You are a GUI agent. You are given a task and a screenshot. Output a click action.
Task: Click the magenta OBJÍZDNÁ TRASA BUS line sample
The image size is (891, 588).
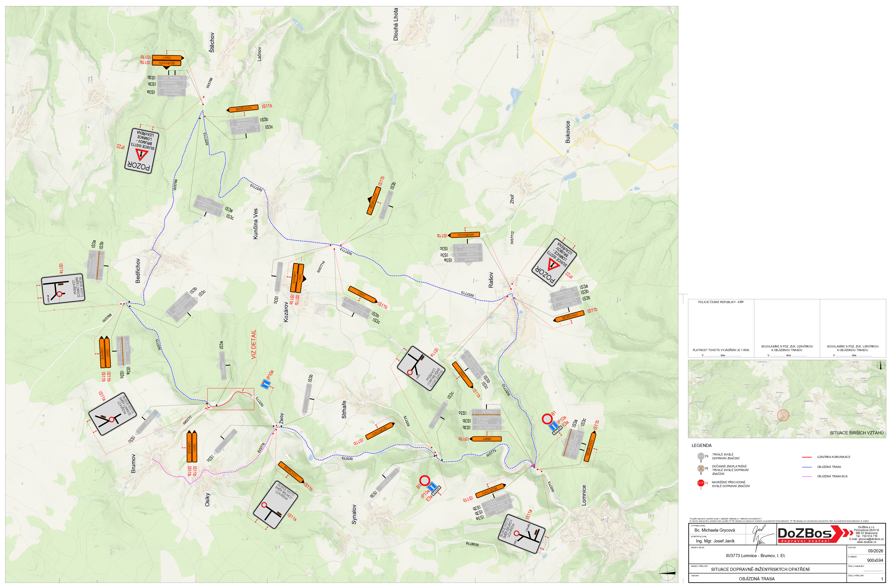(x=807, y=476)
